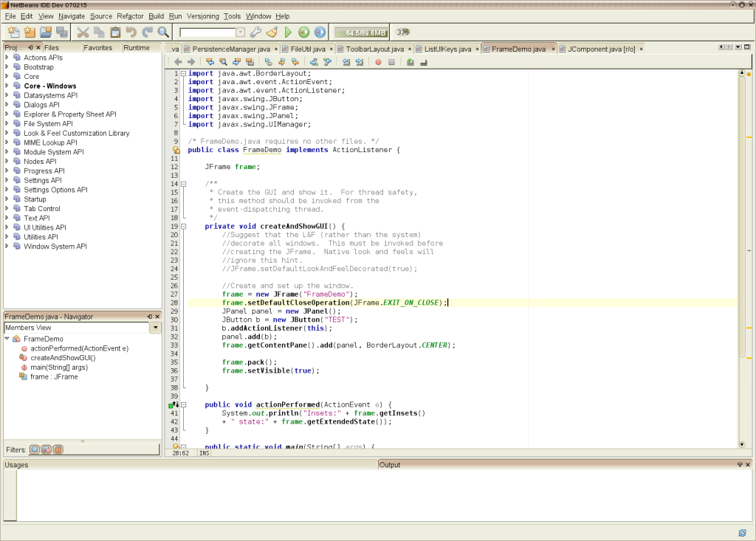Click the editor Find Selection magnifier icon
The width and height of the screenshot is (756, 541).
[x=223, y=62]
